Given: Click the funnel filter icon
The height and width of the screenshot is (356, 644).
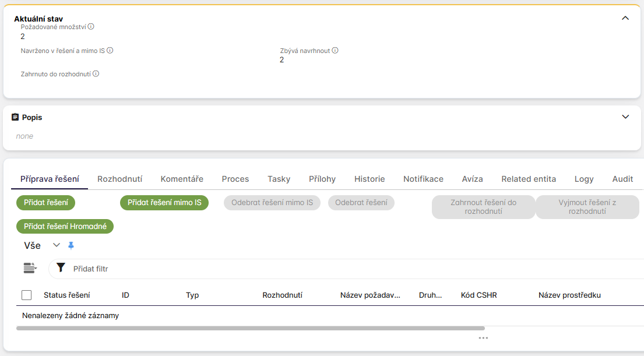Looking at the screenshot, I should coord(61,268).
